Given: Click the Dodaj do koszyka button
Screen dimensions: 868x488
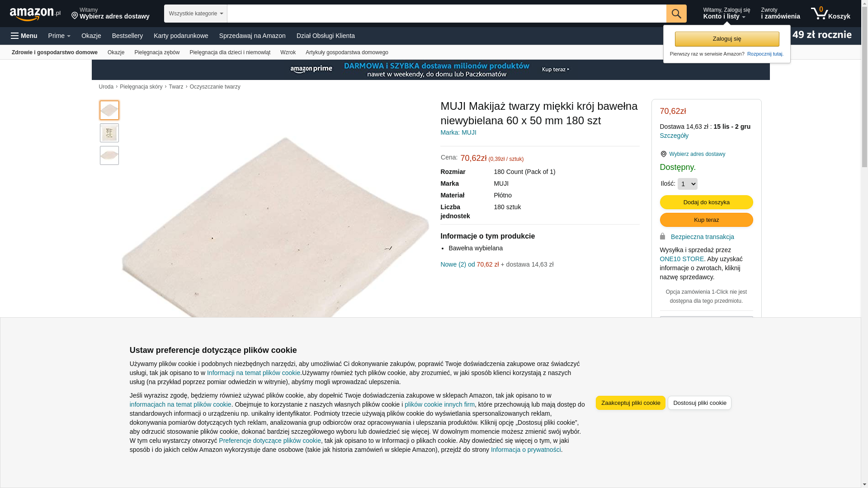Looking at the screenshot, I should coord(707,202).
